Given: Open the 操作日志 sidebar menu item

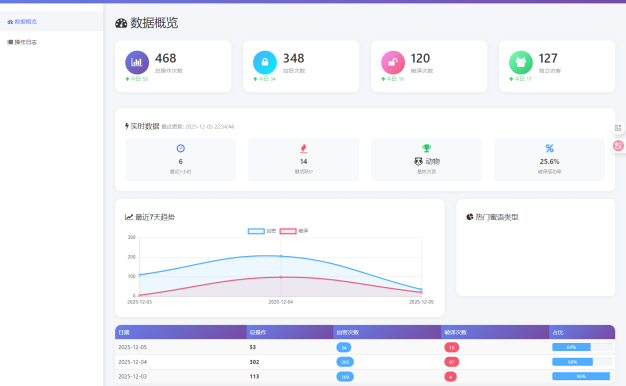Looking at the screenshot, I should (x=51, y=42).
